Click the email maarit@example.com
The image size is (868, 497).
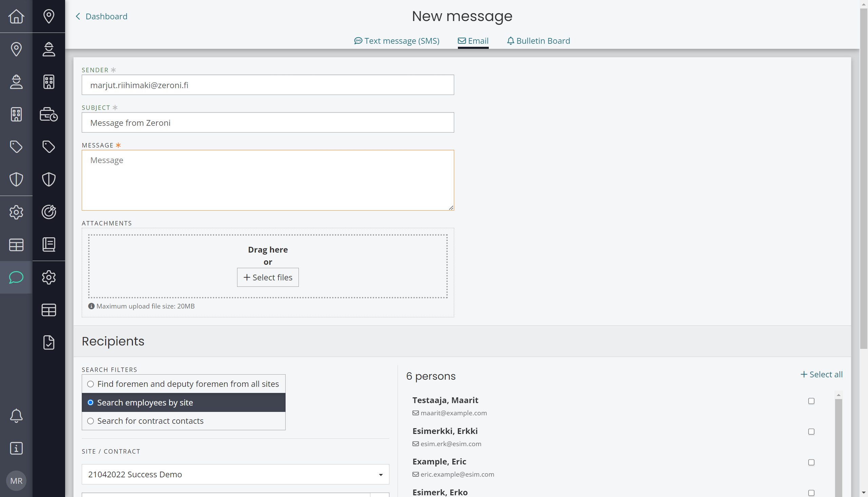coord(454,413)
